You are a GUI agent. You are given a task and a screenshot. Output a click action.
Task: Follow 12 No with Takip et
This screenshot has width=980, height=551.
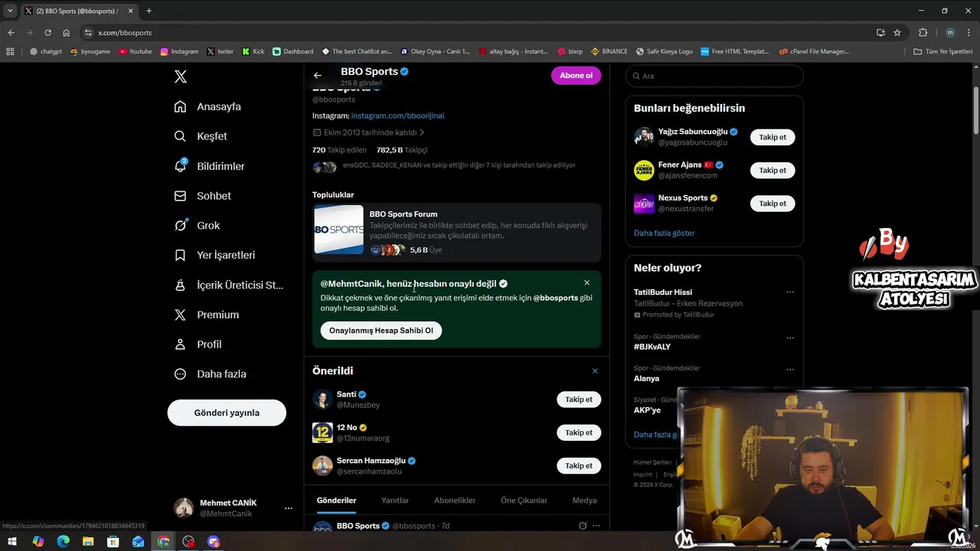[579, 432]
